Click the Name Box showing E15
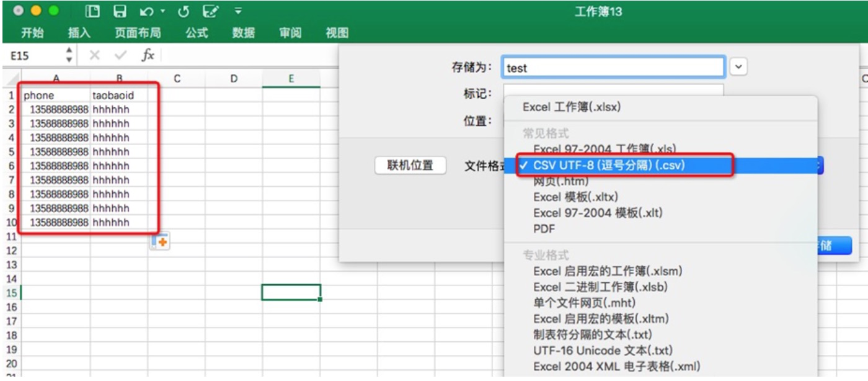 34,55
